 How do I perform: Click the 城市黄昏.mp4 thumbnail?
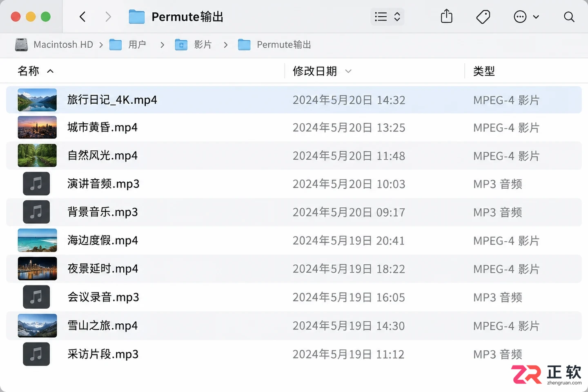pos(37,127)
